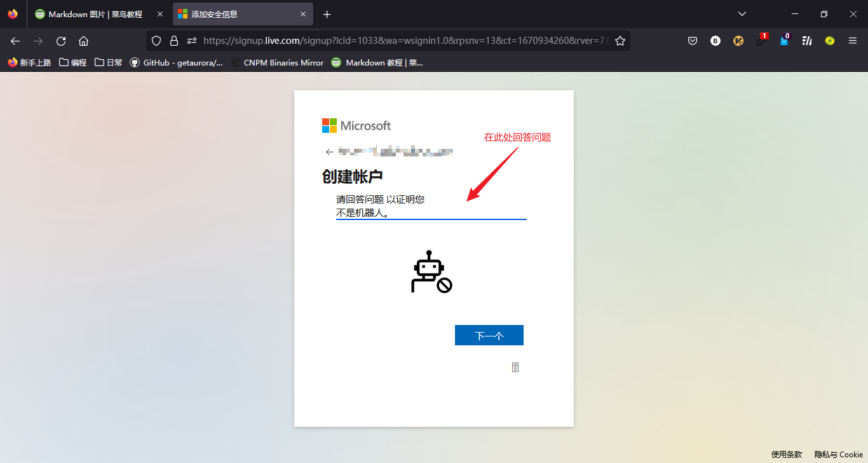The image size is (868, 463).
Task: Expand the list all tabs chevron
Action: point(742,14)
